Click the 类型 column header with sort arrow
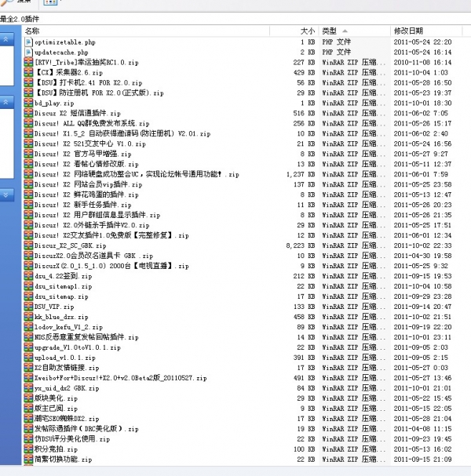 pyautogui.click(x=354, y=31)
